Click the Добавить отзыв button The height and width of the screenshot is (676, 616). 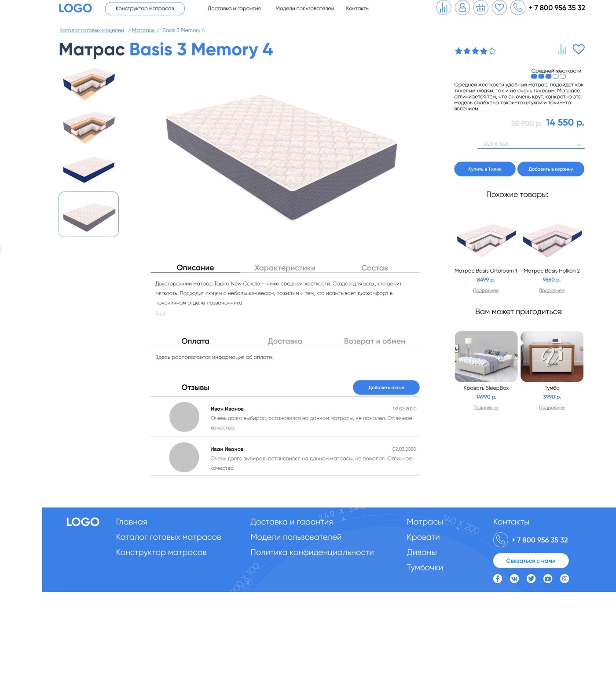coord(386,387)
